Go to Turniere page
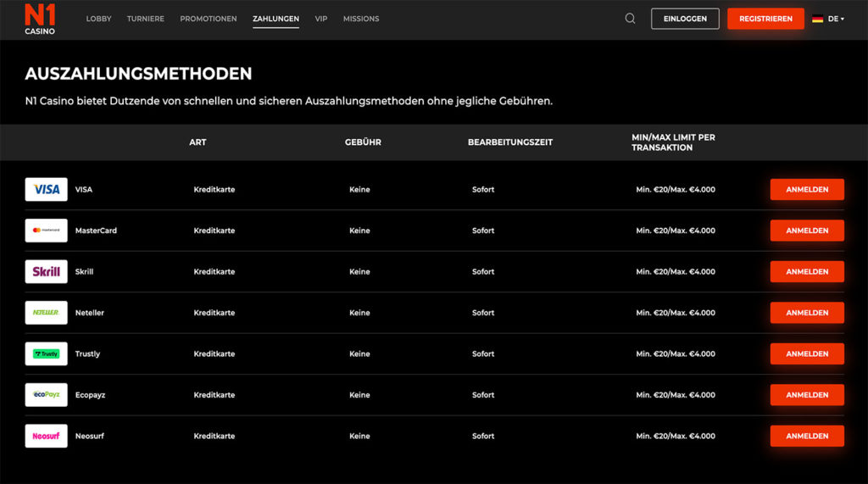Viewport: 868px width, 484px height. point(146,19)
